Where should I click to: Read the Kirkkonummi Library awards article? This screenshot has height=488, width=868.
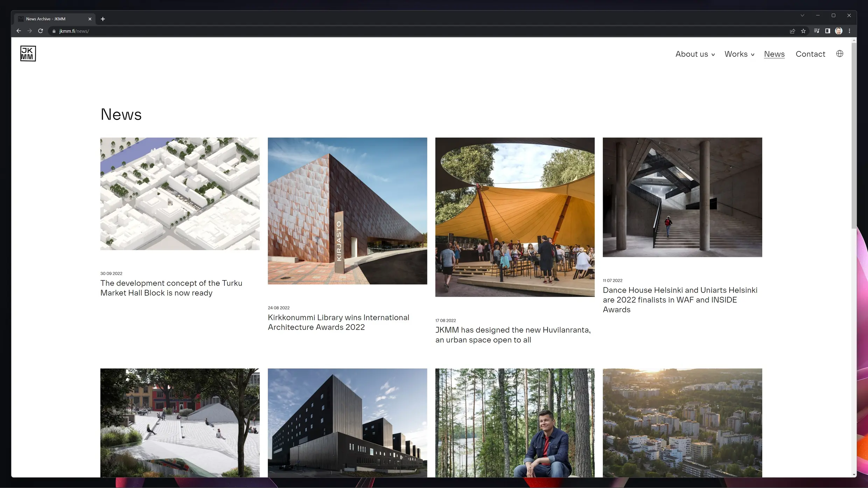click(338, 322)
